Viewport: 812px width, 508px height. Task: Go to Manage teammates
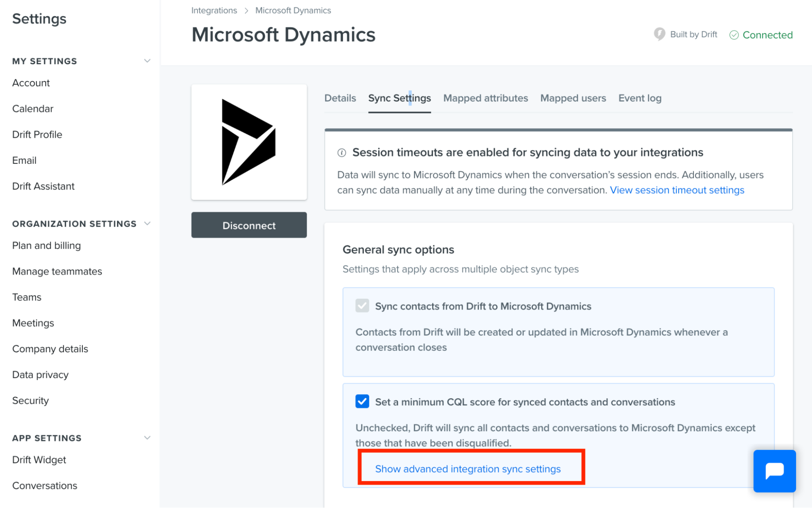(57, 271)
